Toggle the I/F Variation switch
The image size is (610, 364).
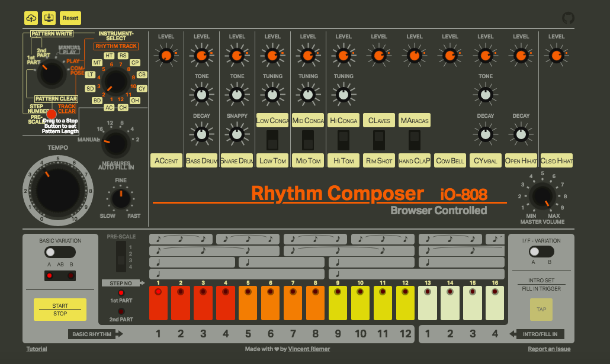pyautogui.click(x=541, y=252)
